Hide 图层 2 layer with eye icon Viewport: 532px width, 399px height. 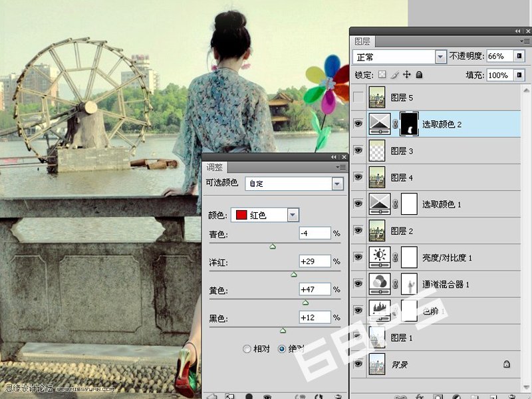[x=358, y=230]
